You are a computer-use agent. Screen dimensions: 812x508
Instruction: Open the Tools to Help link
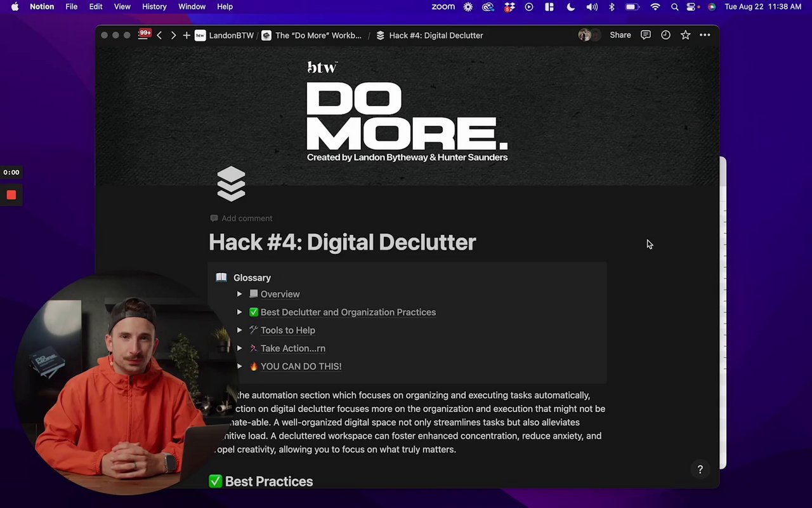pos(288,330)
